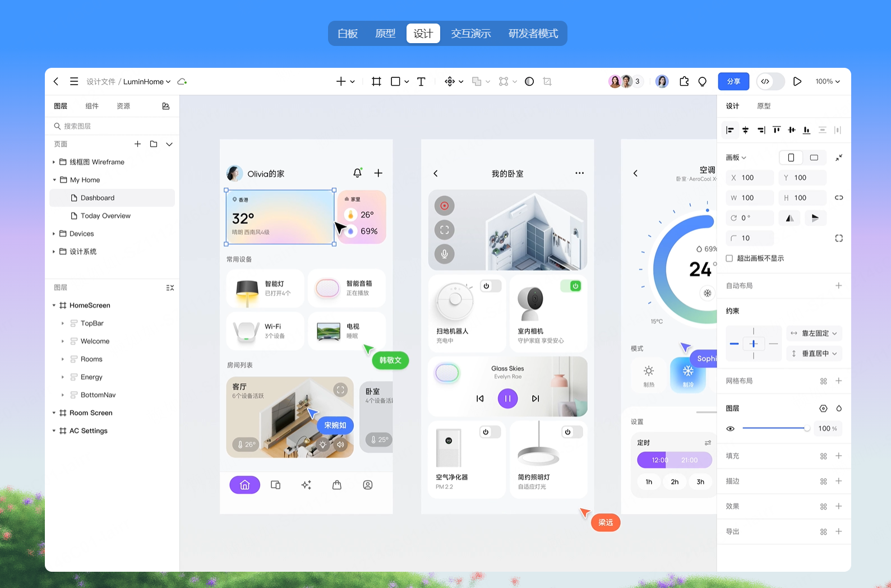
Task: Collapse the My Home folder
Action: point(54,180)
